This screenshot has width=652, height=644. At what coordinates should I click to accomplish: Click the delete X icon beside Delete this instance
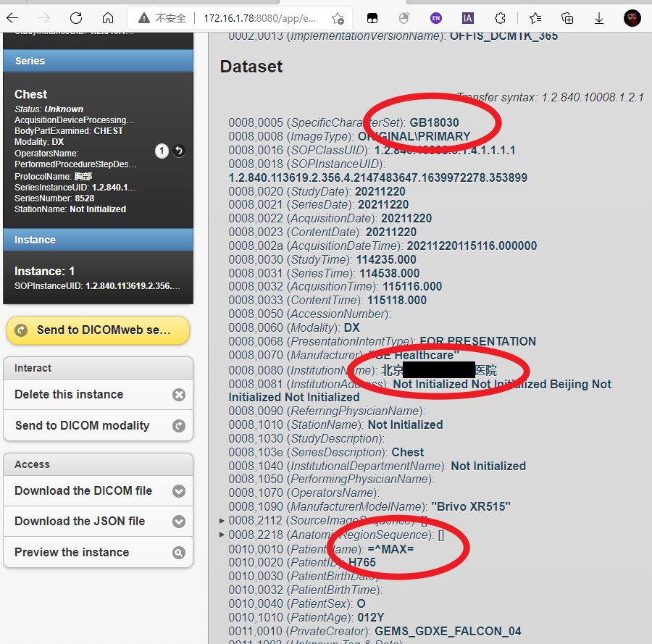[179, 395]
